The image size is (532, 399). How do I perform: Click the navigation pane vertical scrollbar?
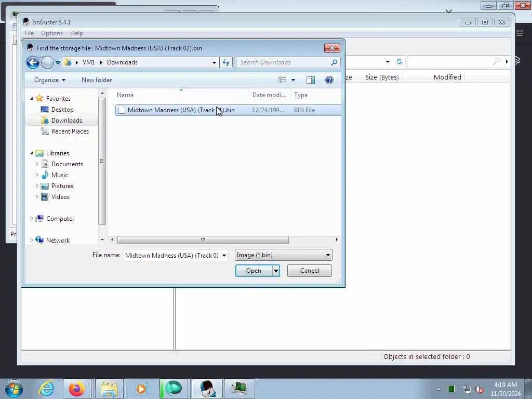(102, 161)
